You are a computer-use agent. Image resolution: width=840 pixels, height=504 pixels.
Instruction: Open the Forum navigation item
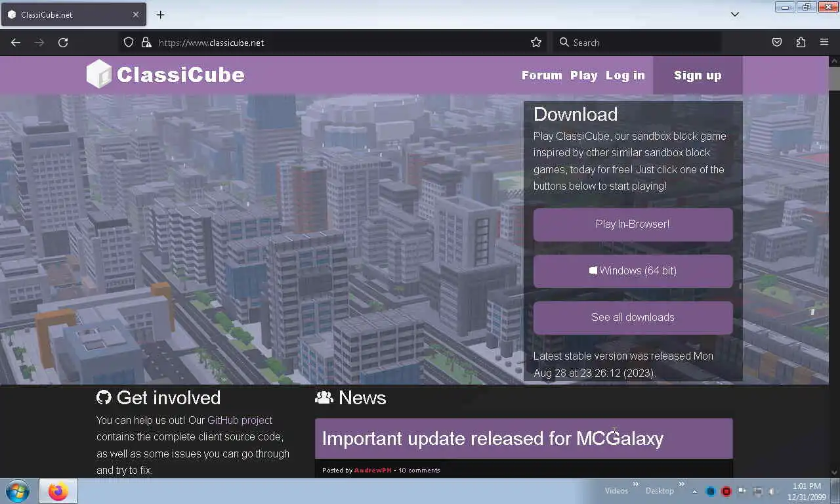click(x=541, y=75)
